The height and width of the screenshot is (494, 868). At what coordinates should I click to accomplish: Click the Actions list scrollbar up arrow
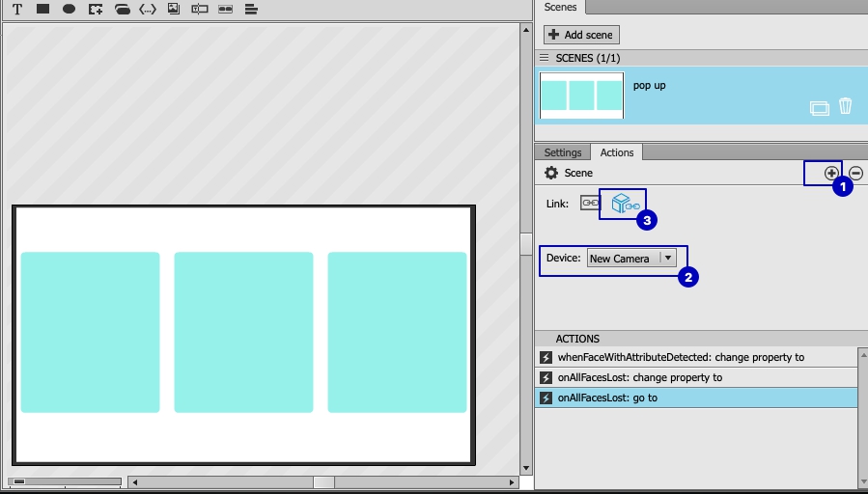pos(862,354)
